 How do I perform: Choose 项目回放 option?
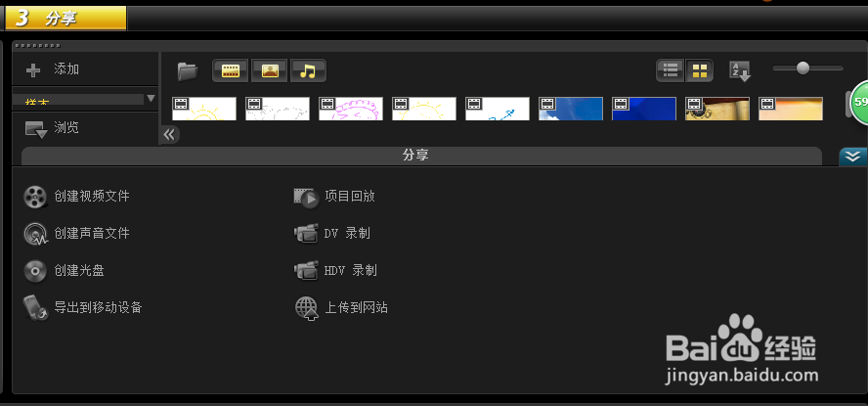click(350, 196)
